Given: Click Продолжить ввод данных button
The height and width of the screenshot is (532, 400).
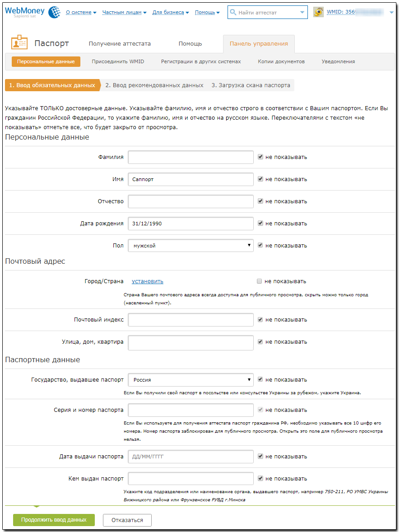Looking at the screenshot, I should coord(54,520).
